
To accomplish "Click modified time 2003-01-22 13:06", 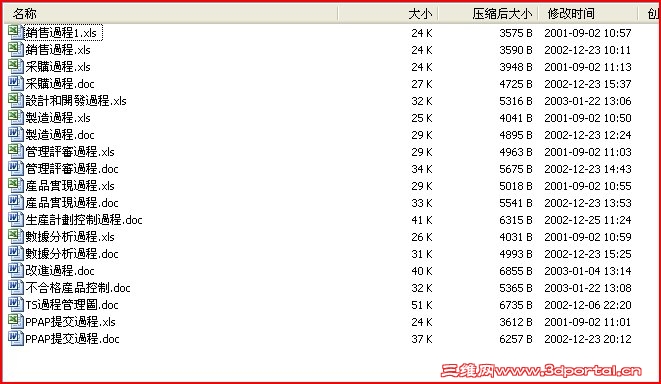I will 588,101.
